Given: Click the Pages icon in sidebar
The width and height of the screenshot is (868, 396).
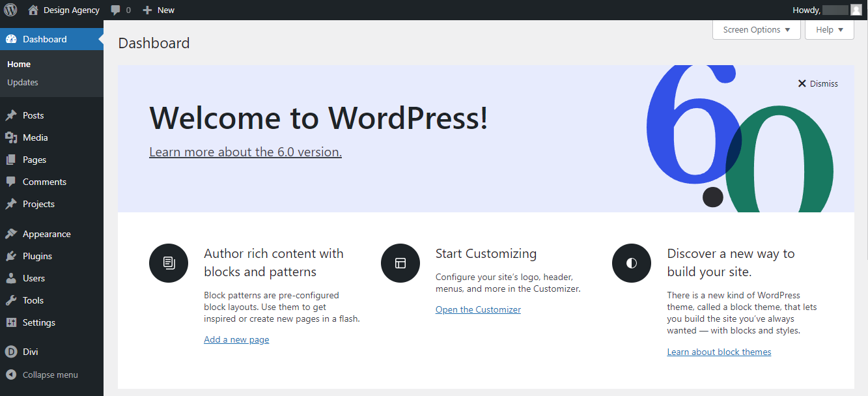Looking at the screenshot, I should tap(11, 160).
